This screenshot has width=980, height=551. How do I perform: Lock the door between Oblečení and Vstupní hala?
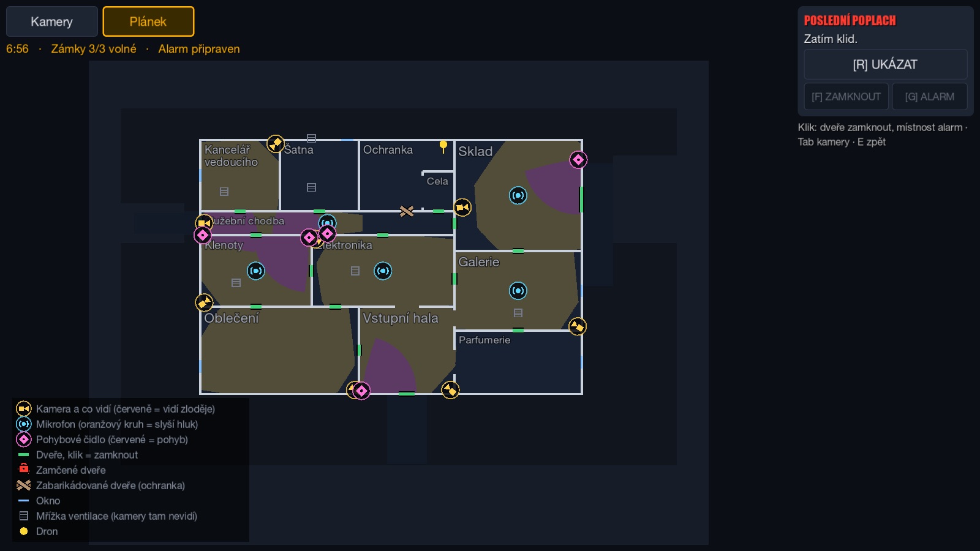click(x=359, y=350)
